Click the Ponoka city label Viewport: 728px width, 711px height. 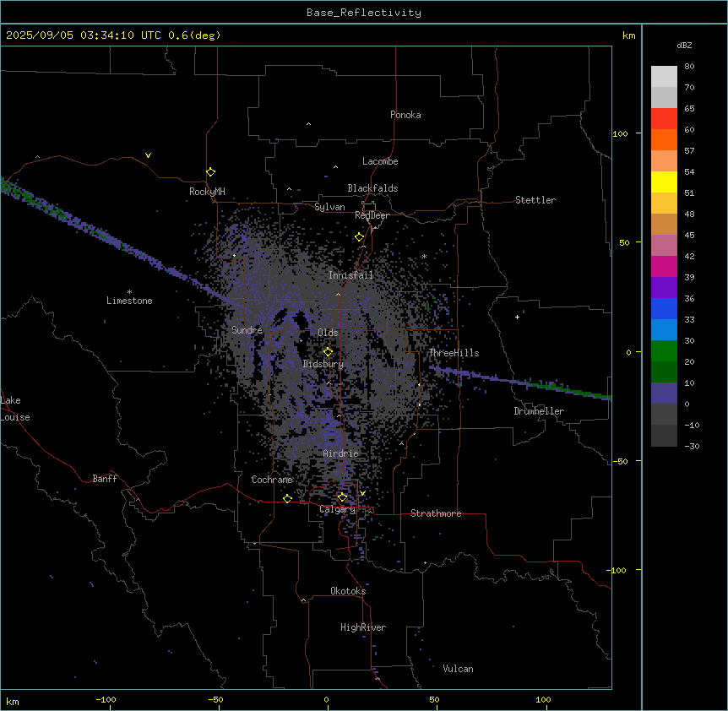tap(405, 115)
